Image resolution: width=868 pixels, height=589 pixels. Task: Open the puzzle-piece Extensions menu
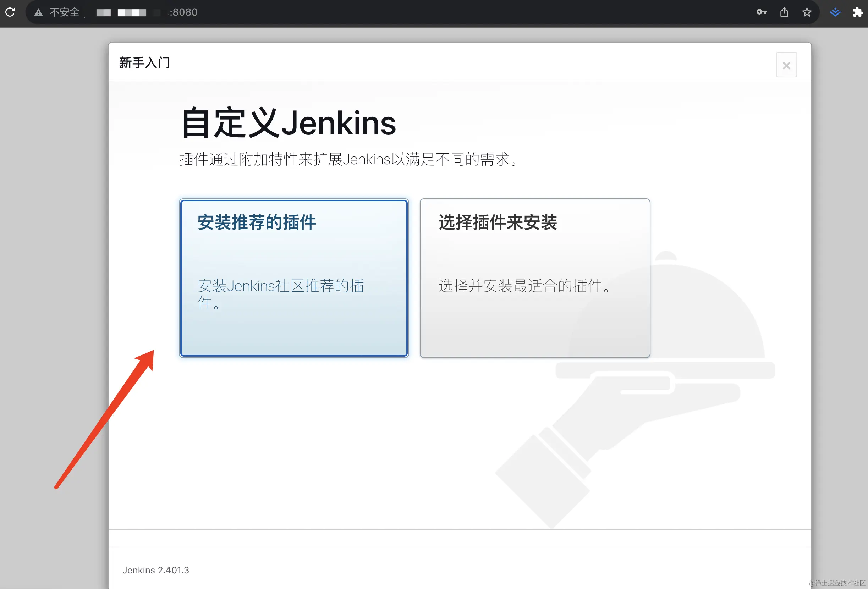point(858,12)
